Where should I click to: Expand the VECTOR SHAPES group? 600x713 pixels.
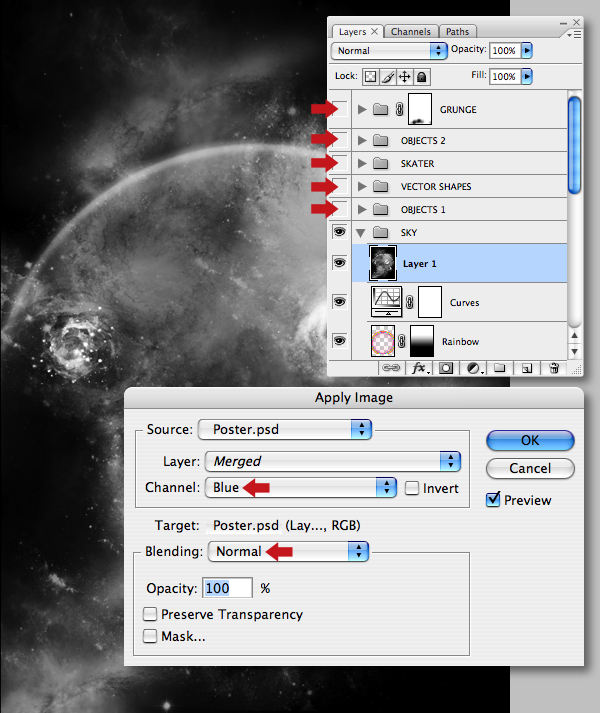[362, 186]
